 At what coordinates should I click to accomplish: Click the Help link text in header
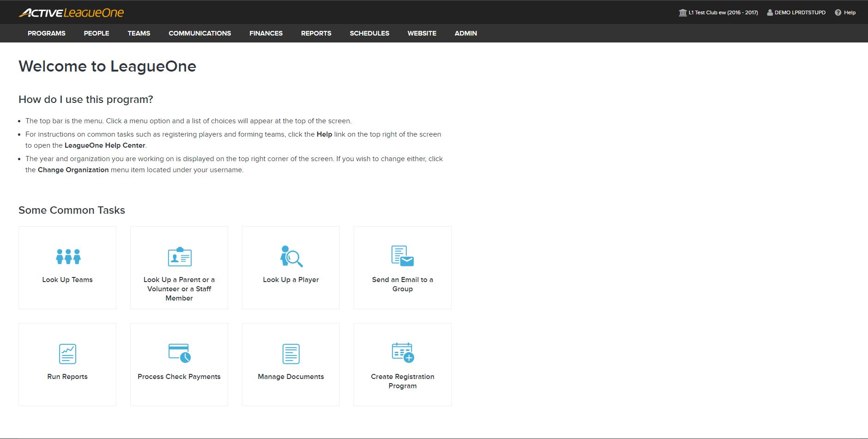tap(850, 12)
